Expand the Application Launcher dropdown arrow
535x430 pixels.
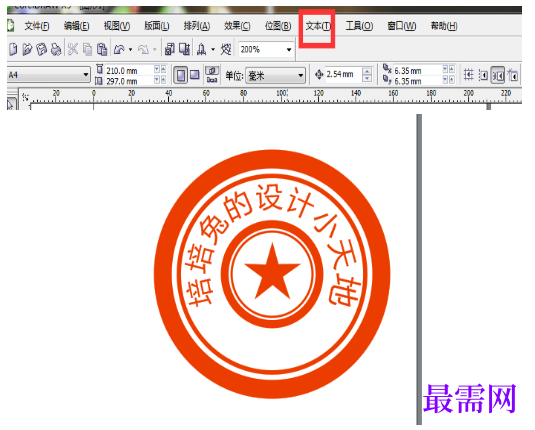pos(213,50)
